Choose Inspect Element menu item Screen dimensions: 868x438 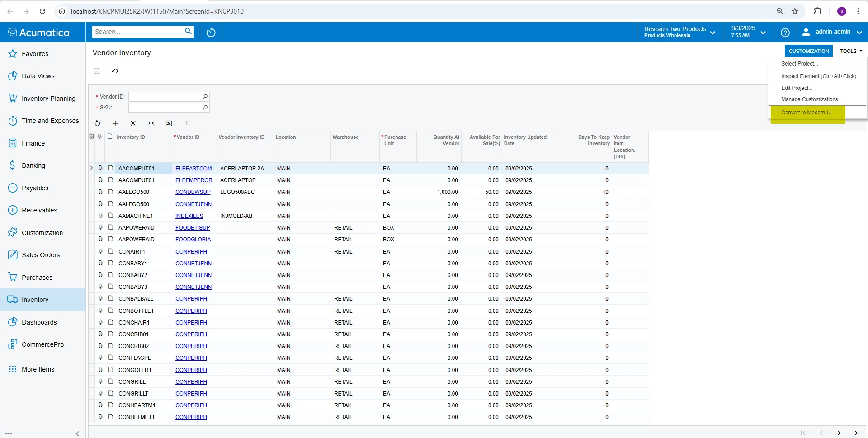818,76
